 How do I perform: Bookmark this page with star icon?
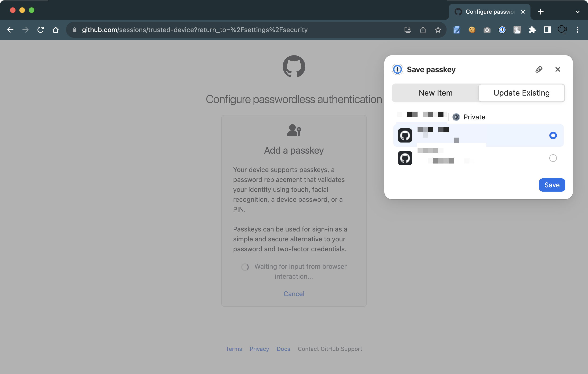click(x=438, y=30)
